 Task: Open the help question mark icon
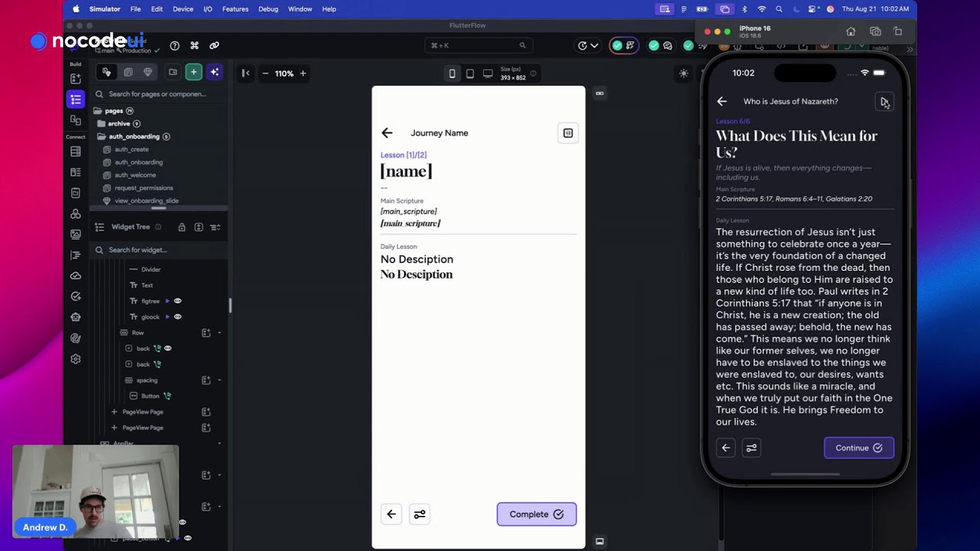pyautogui.click(x=175, y=46)
